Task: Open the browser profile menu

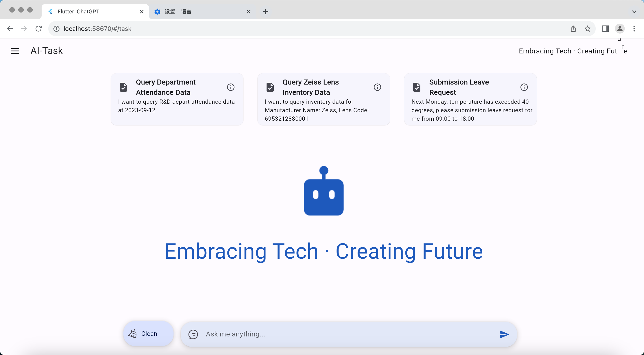Action: coord(620,29)
